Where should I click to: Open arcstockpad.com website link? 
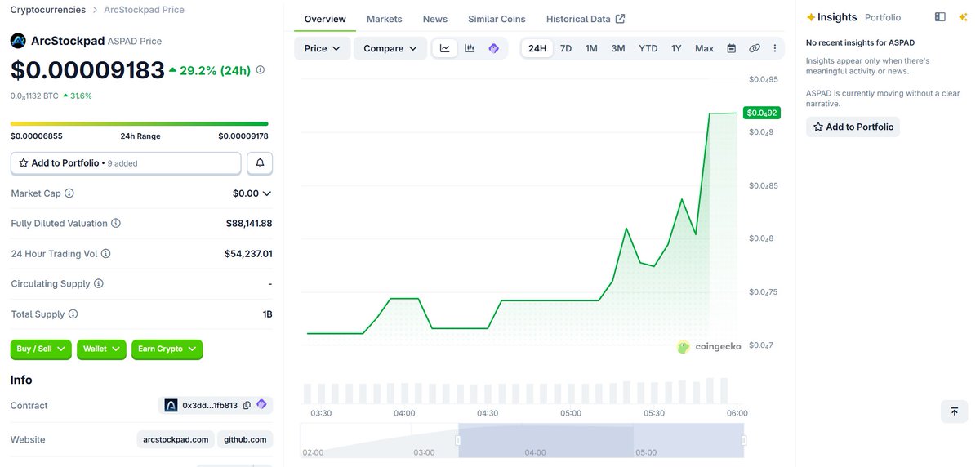[176, 439]
